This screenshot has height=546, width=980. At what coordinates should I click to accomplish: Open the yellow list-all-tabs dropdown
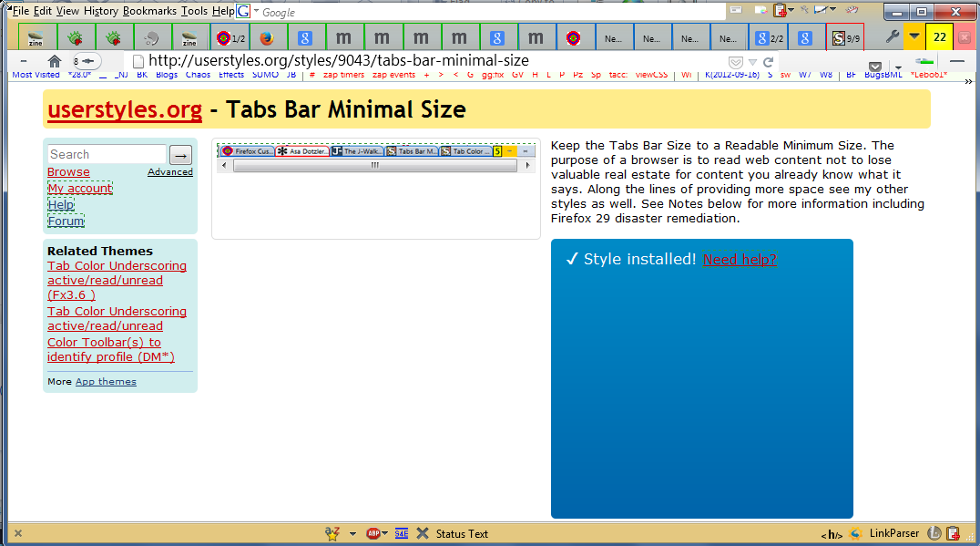914,36
